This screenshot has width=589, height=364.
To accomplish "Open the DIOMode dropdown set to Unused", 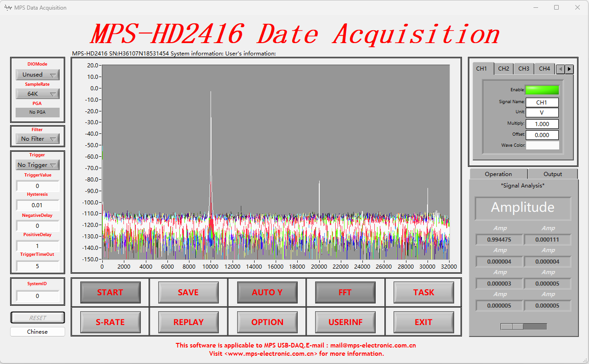I will (x=38, y=75).
